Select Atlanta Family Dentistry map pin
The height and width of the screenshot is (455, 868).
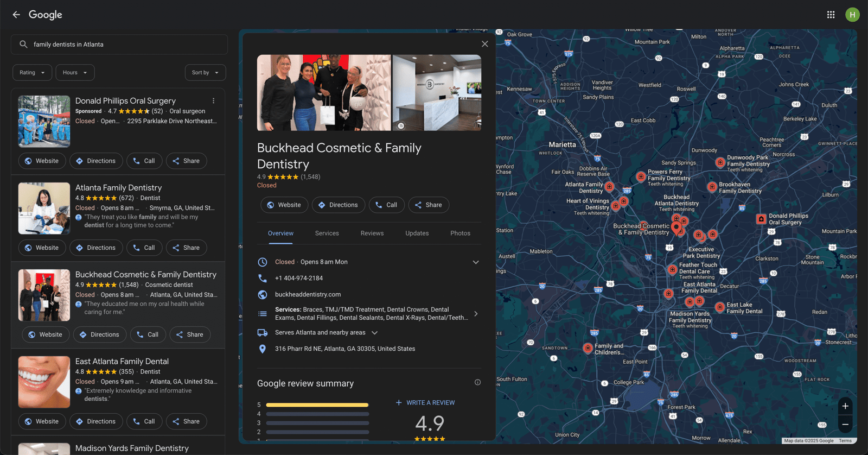click(x=609, y=187)
